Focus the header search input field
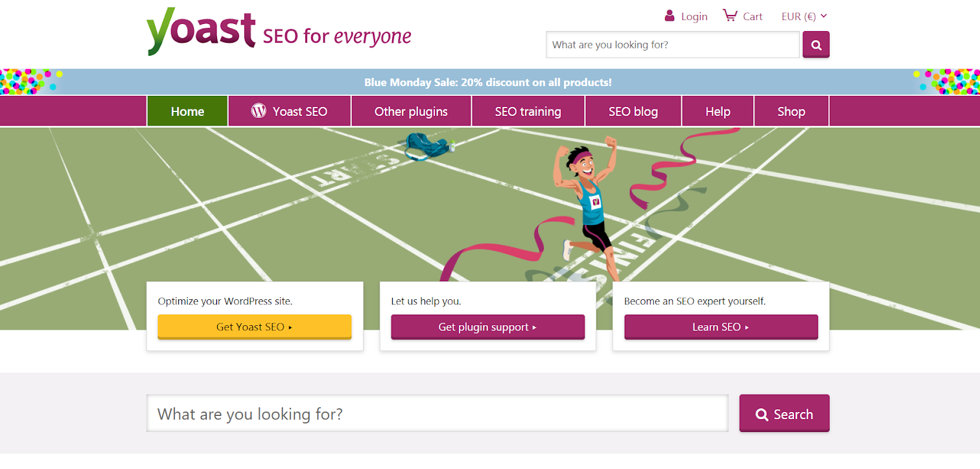Viewport: 980px width, 469px height. 672,45
